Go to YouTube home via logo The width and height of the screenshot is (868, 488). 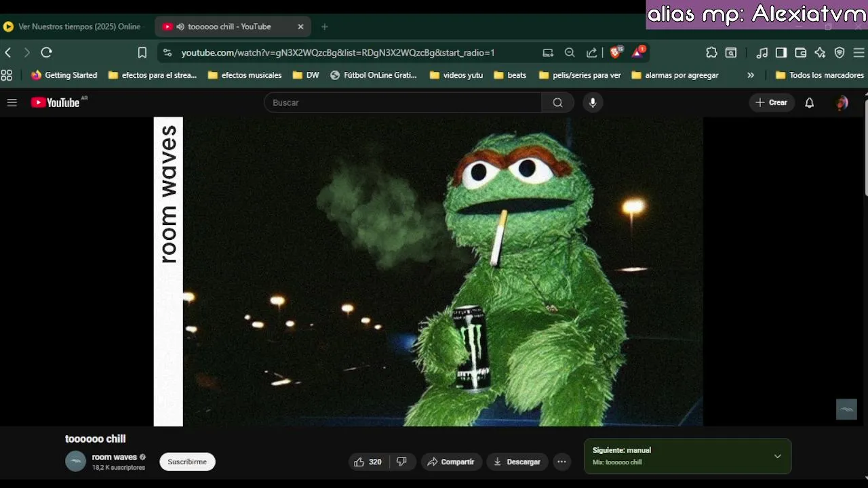pos(56,102)
